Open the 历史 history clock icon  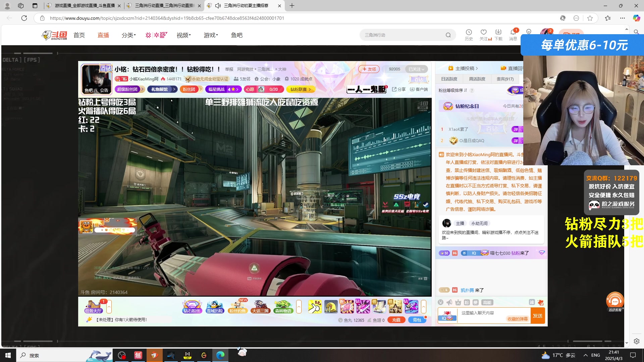(x=469, y=35)
